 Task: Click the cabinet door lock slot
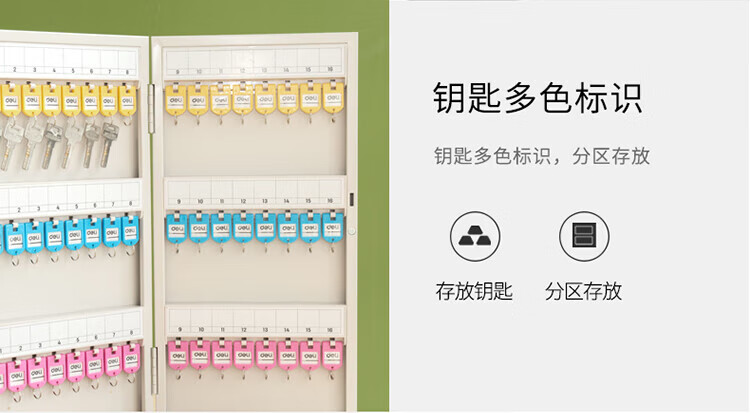tap(352, 199)
